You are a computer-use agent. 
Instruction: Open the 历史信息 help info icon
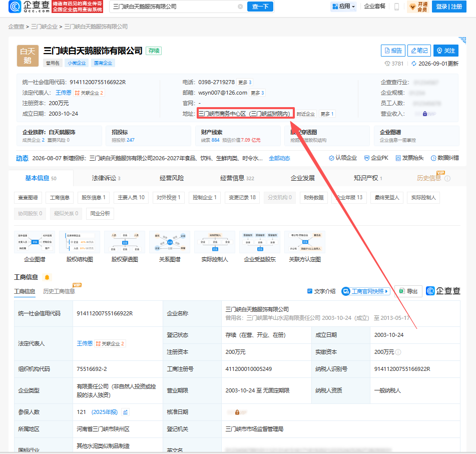[x=447, y=179]
